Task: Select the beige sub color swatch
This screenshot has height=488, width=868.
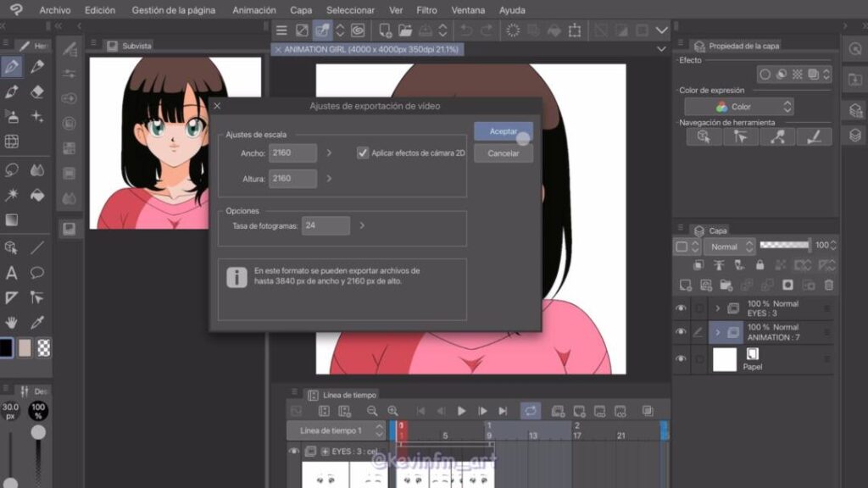Action: click(25, 348)
